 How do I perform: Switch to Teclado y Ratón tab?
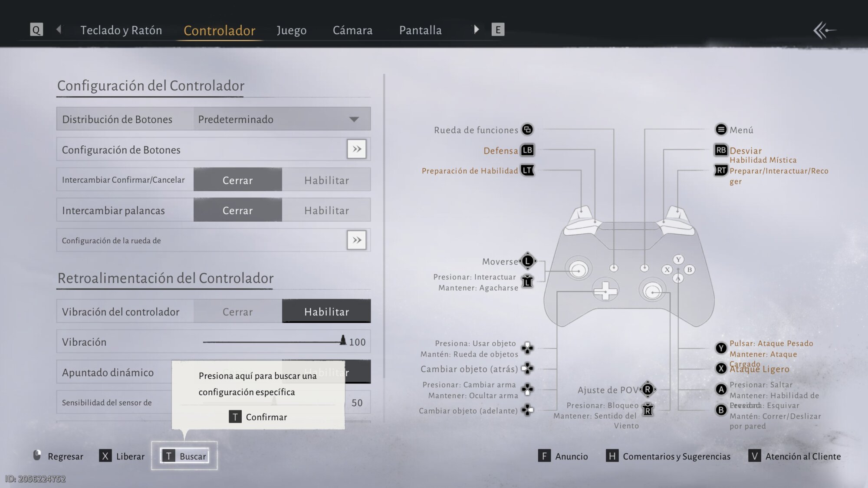[x=121, y=30]
